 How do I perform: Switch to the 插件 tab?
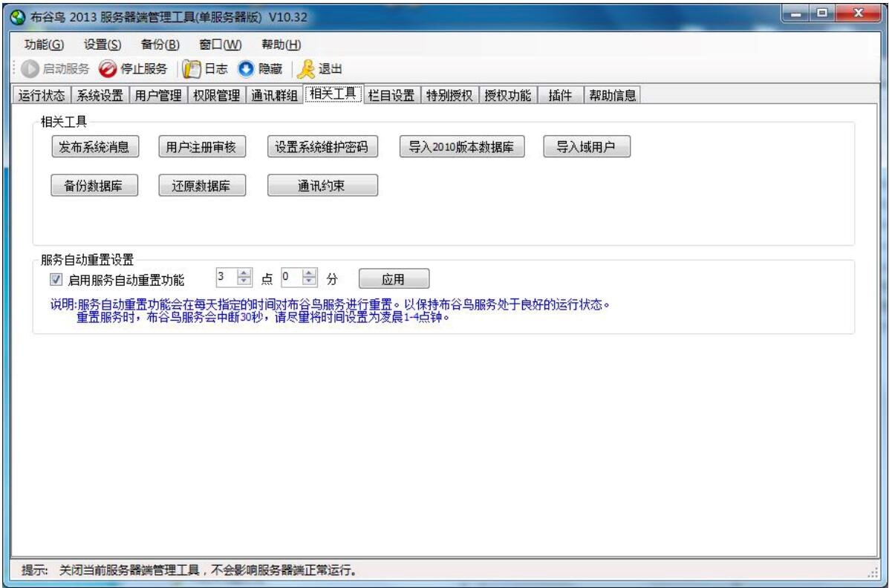pos(560,95)
